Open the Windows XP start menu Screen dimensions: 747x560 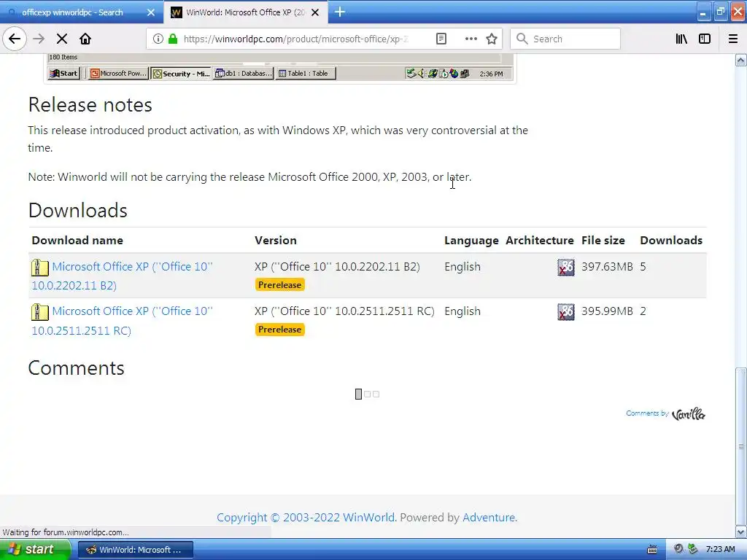click(35, 550)
